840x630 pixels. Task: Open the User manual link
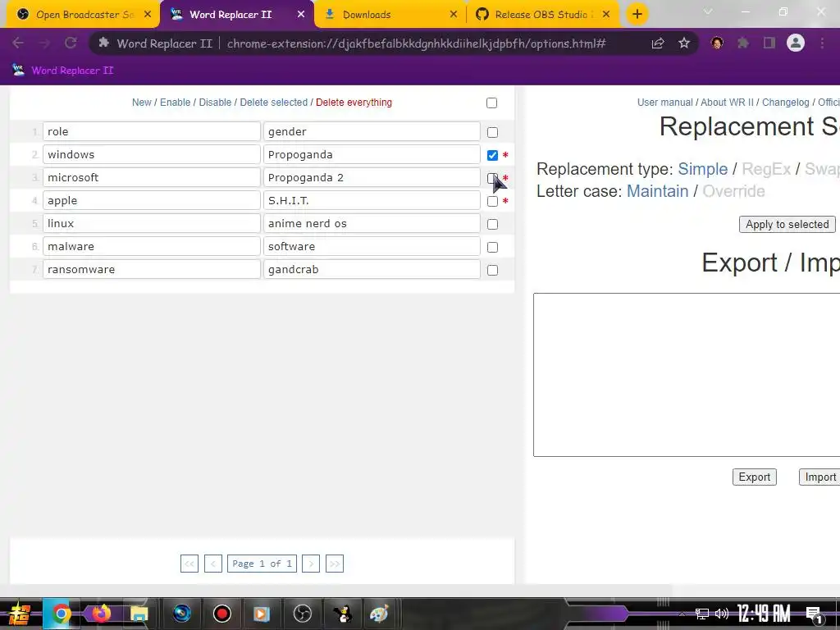coord(664,103)
